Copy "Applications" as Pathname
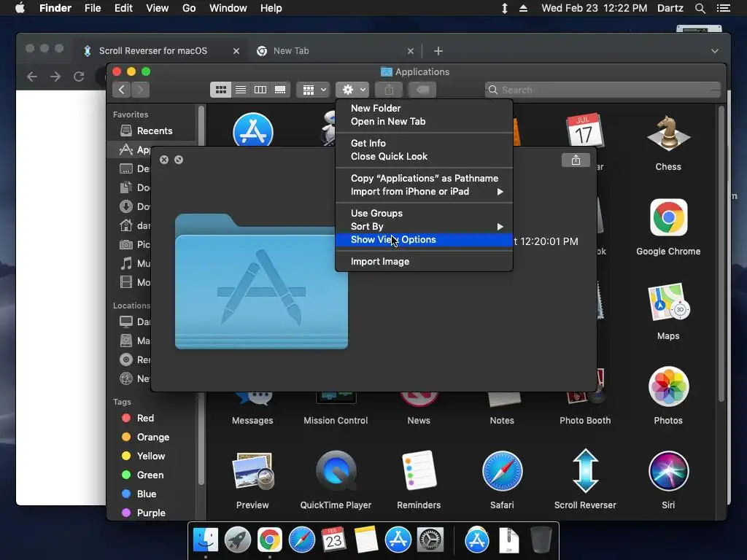The image size is (747, 560). pos(424,178)
